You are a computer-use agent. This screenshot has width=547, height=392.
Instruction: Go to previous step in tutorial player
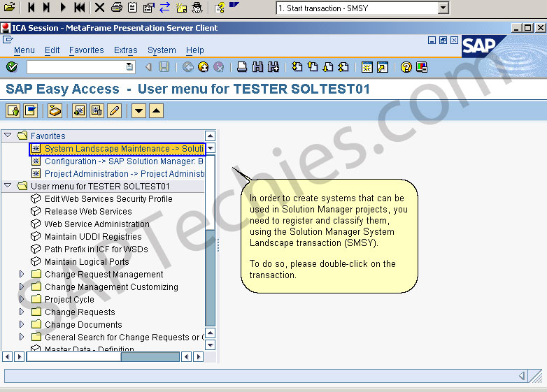tap(31, 7)
